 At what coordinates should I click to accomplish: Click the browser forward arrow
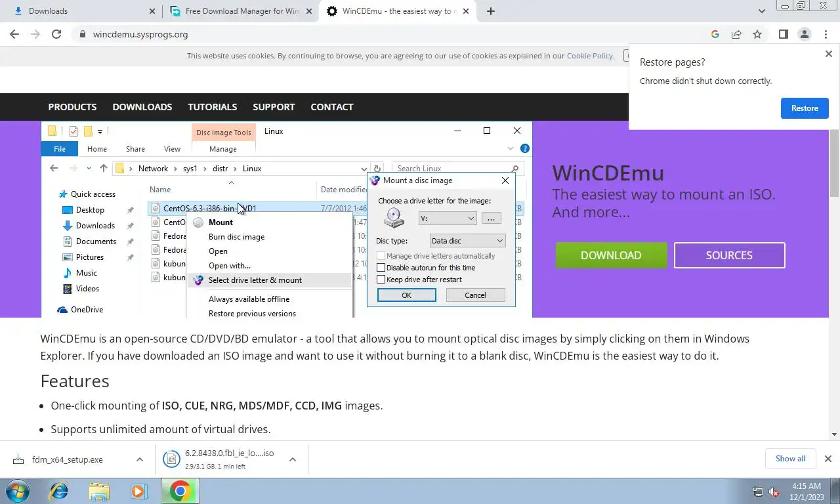(x=35, y=34)
